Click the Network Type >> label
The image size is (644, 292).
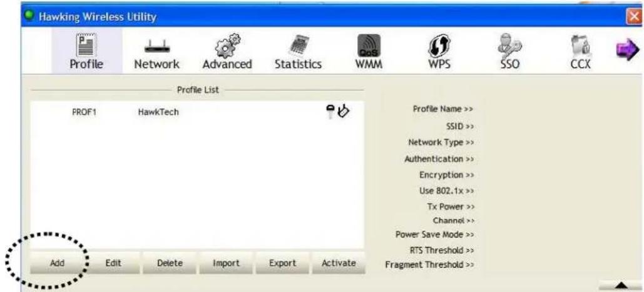[x=441, y=143]
